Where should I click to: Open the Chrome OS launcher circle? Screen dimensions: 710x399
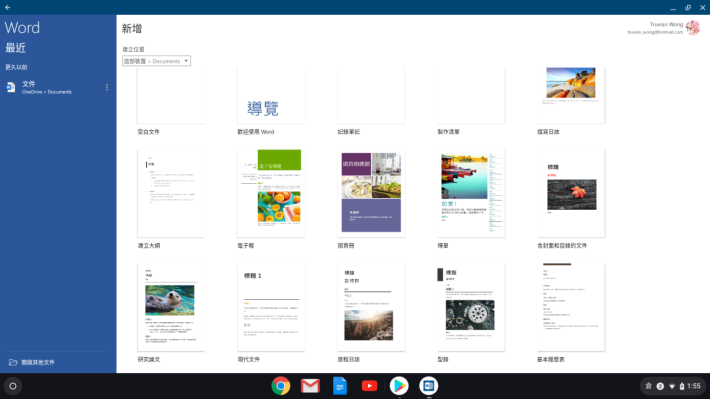tap(13, 386)
